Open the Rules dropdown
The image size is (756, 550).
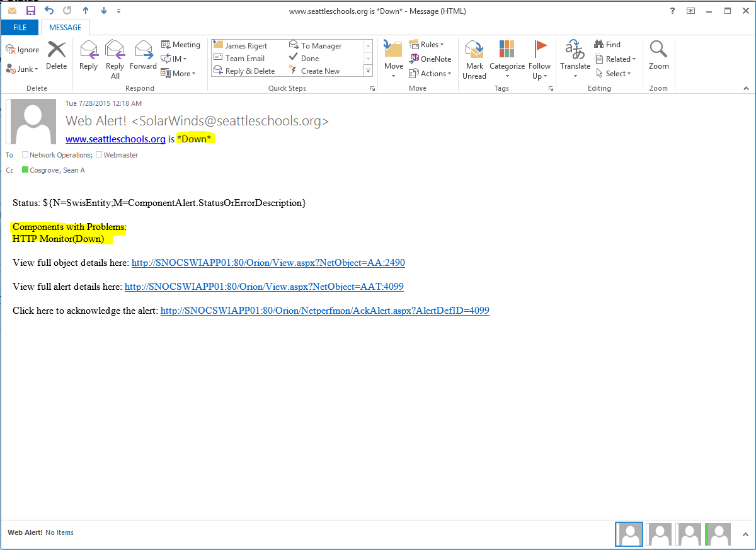(427, 45)
